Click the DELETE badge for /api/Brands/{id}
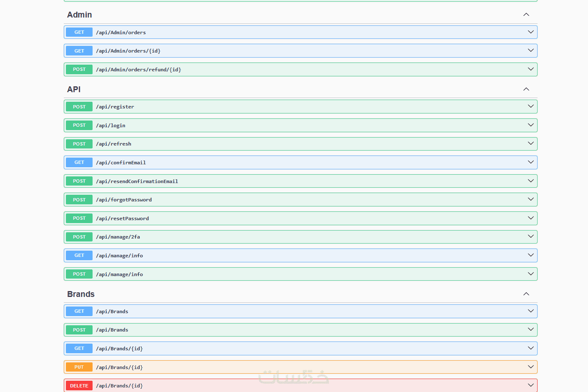The image size is (588, 392). tap(79, 386)
